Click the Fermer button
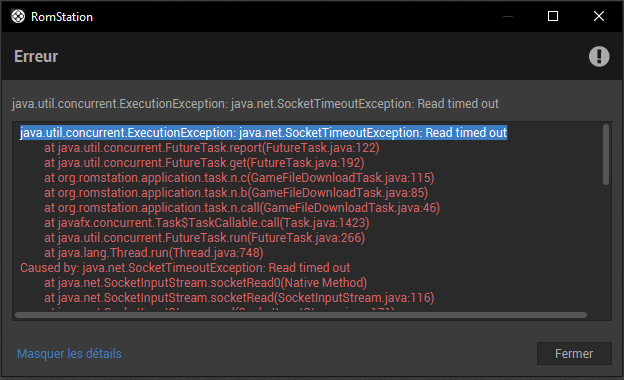 tap(574, 353)
